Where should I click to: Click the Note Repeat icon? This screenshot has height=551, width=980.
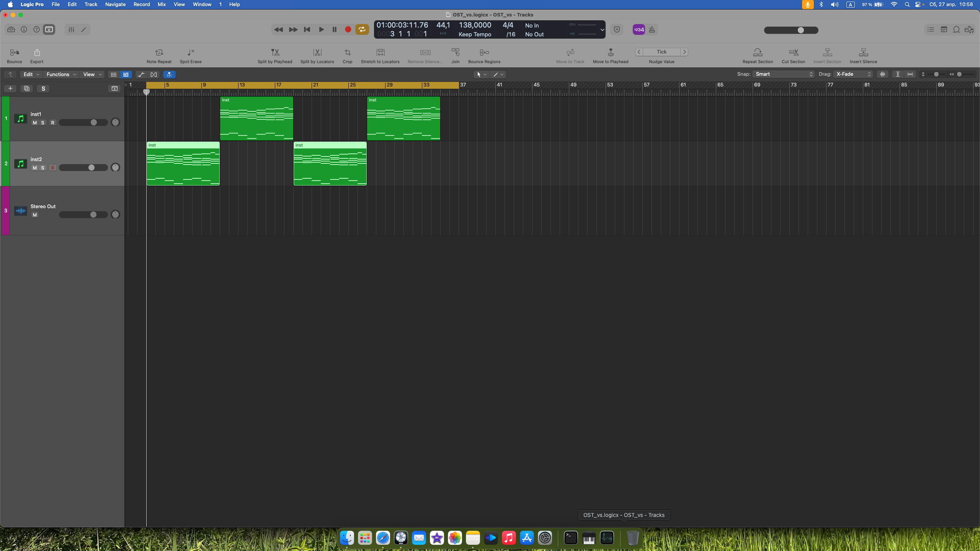159,52
